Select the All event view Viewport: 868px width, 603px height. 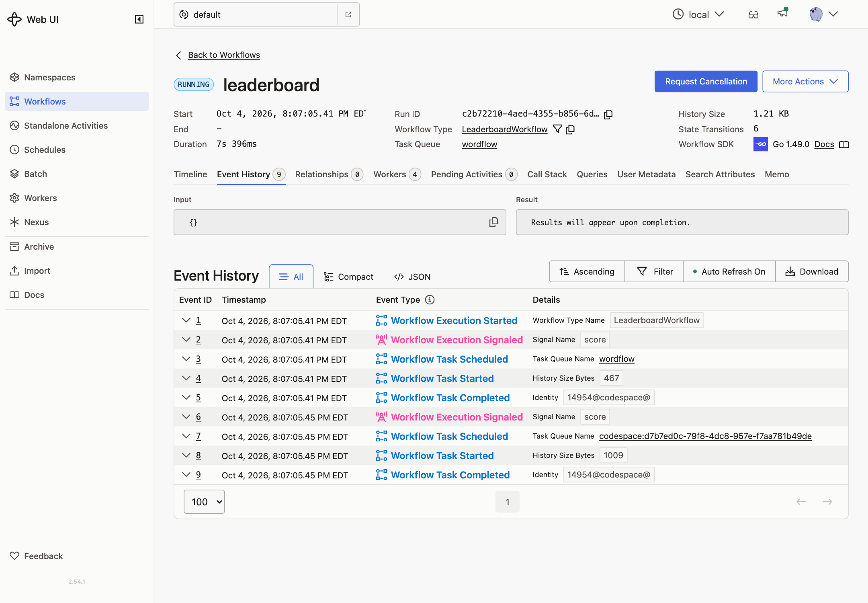(291, 277)
